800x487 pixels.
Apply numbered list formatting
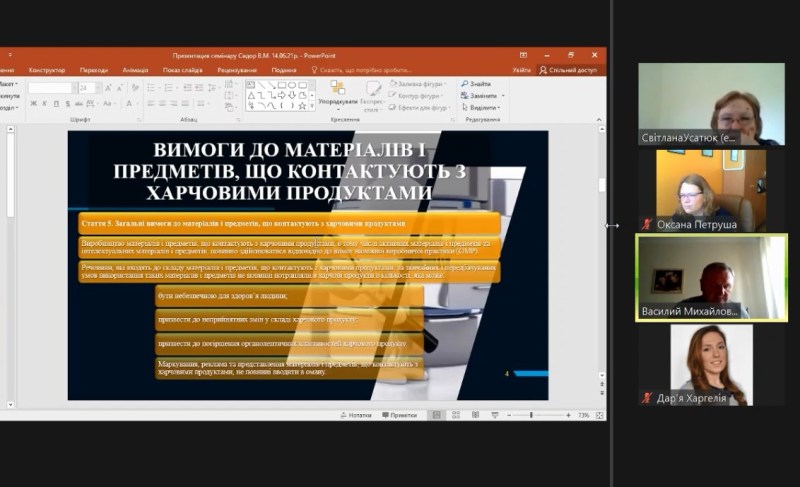click(x=170, y=88)
